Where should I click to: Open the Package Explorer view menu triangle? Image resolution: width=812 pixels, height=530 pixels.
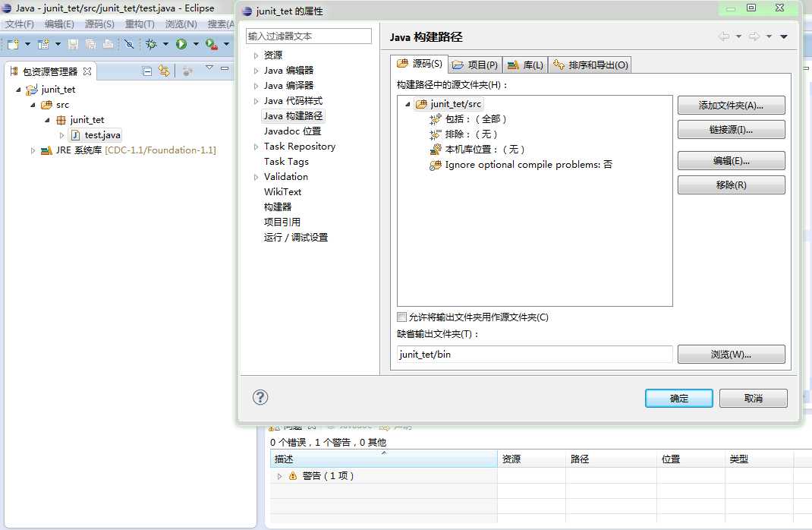tap(209, 68)
